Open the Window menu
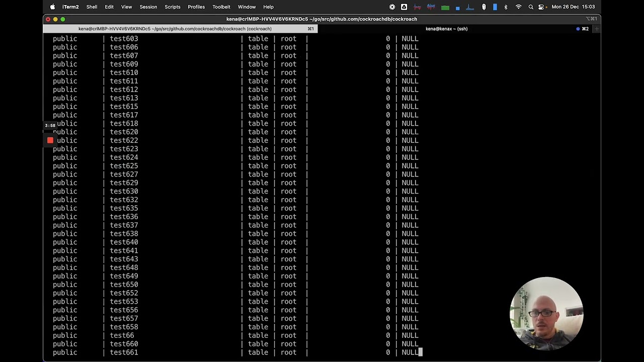The height and width of the screenshot is (362, 644). (247, 7)
